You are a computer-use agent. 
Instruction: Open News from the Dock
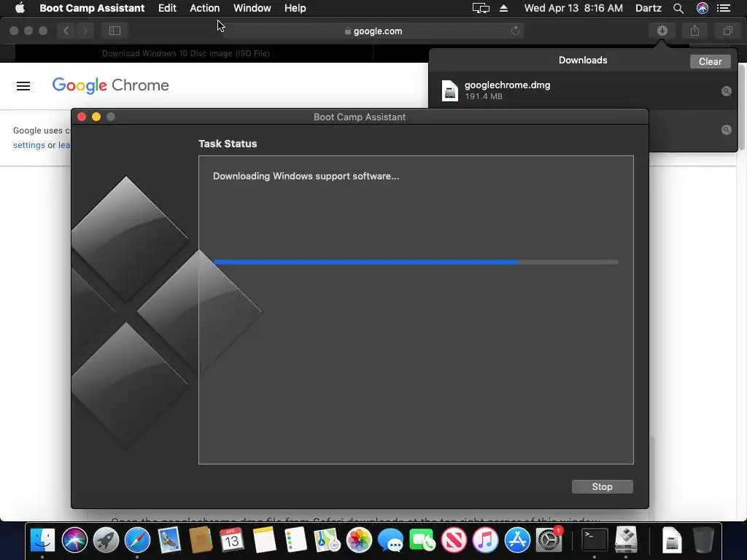(454, 540)
